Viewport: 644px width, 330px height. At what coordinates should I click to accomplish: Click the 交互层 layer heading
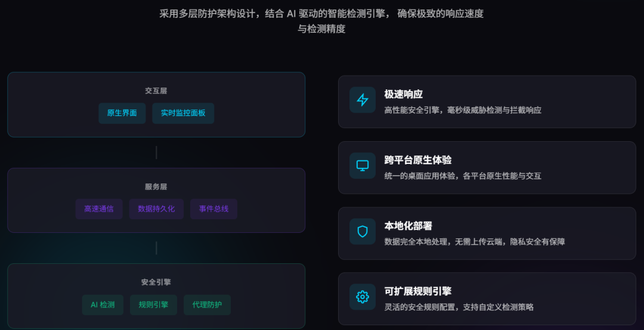coord(156,91)
